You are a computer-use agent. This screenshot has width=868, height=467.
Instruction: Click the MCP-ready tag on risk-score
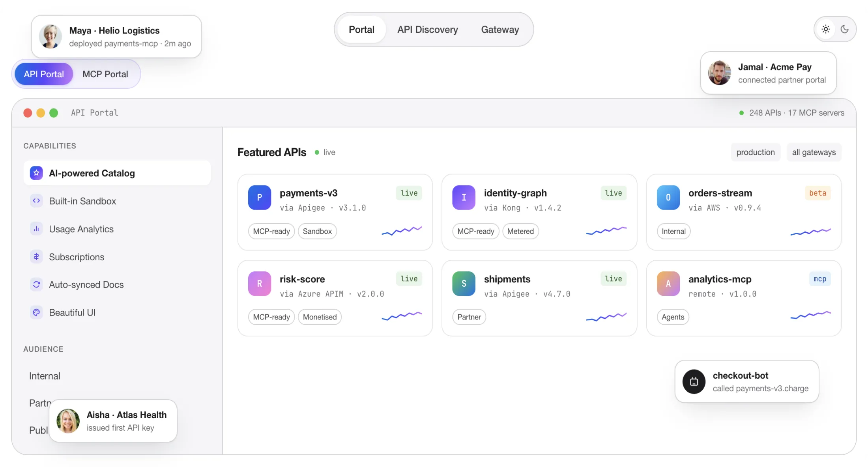point(271,317)
